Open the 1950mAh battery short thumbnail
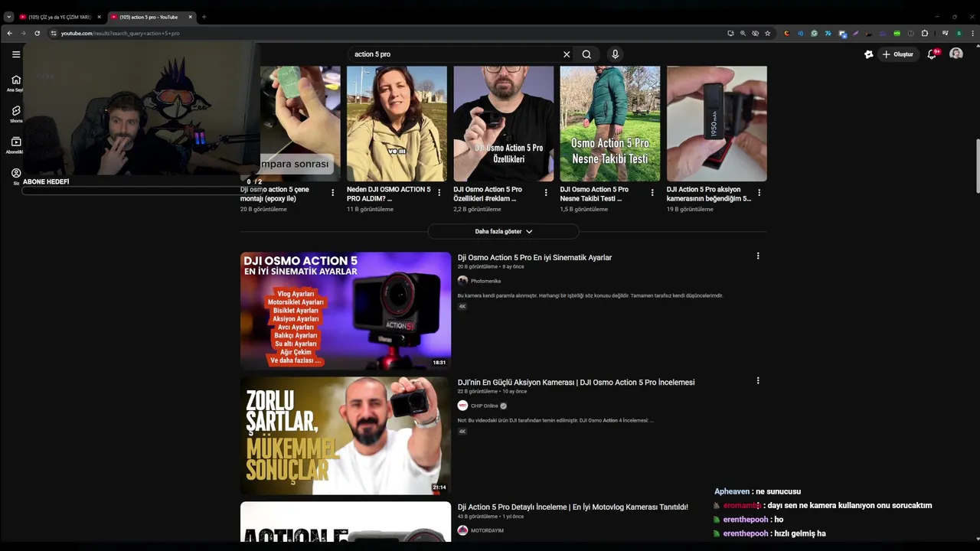 coord(717,123)
